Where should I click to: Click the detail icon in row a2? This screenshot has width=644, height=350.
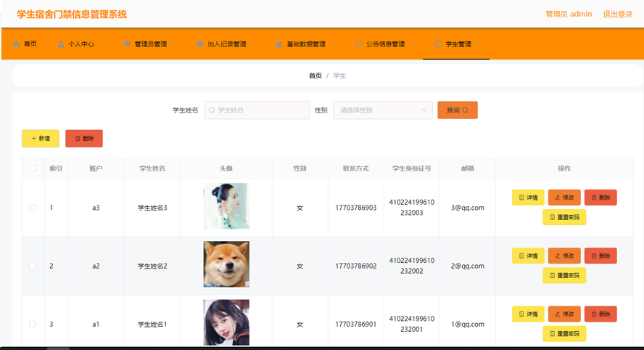pos(521,256)
